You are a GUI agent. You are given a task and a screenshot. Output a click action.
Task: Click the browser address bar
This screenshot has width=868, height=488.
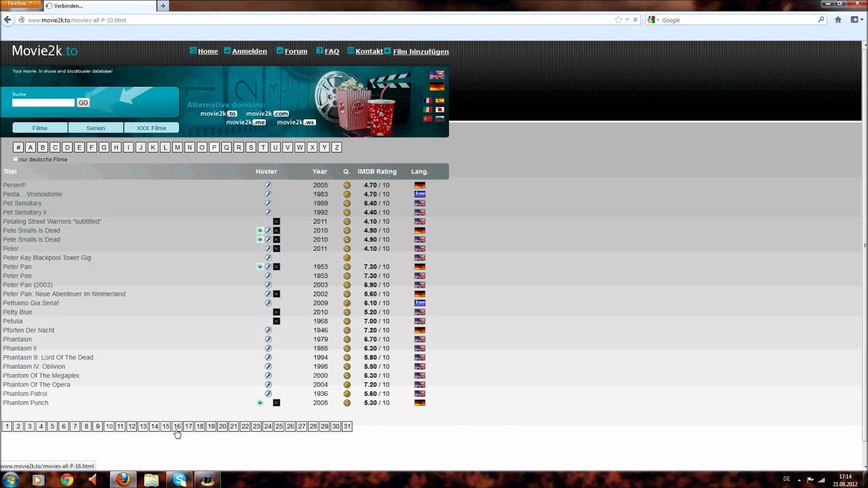(319, 20)
